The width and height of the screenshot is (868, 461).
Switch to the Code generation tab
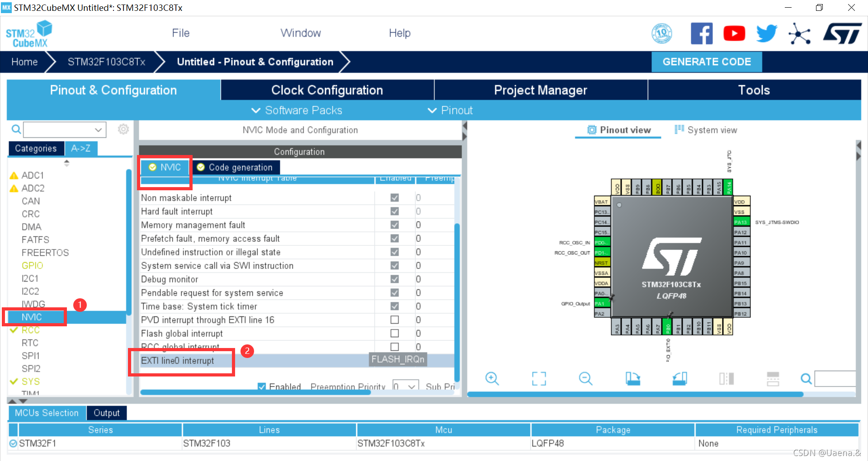coord(236,167)
